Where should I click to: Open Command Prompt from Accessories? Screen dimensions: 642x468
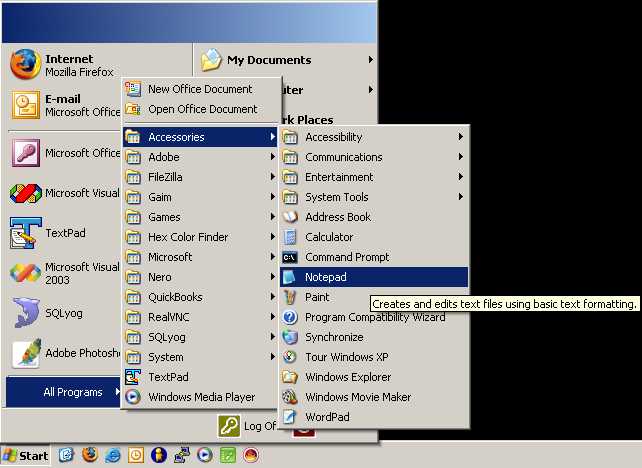pos(374,257)
